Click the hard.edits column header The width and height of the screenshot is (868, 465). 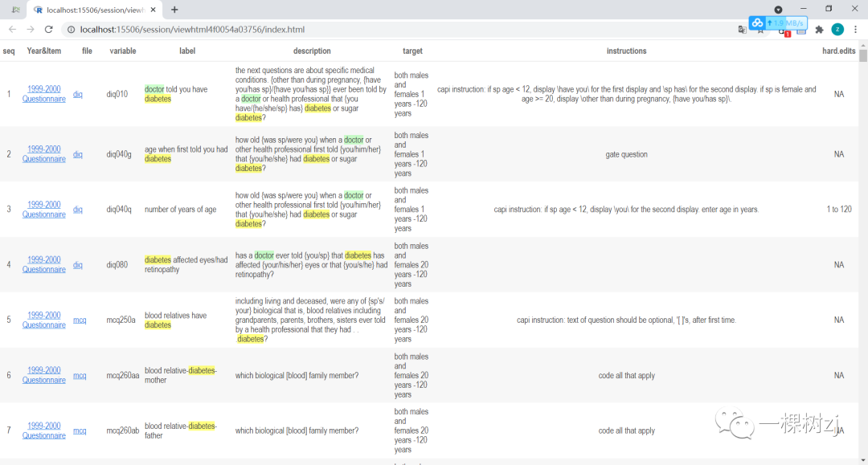838,51
